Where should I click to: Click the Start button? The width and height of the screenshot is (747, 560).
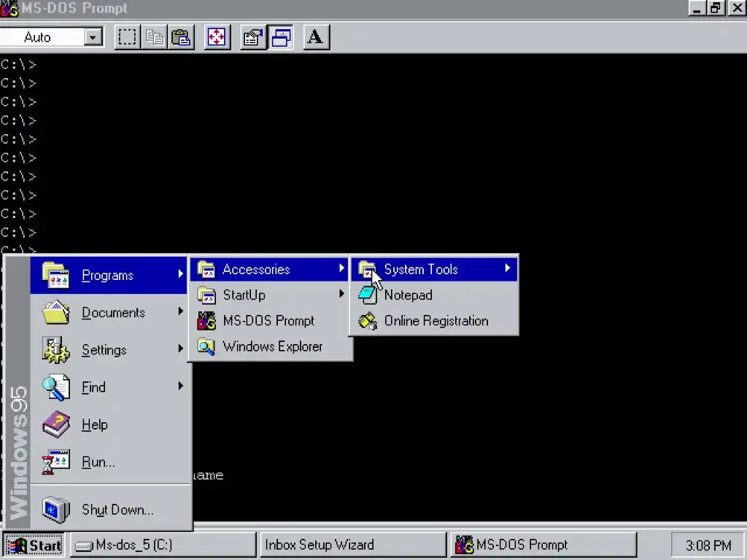pyautogui.click(x=34, y=545)
